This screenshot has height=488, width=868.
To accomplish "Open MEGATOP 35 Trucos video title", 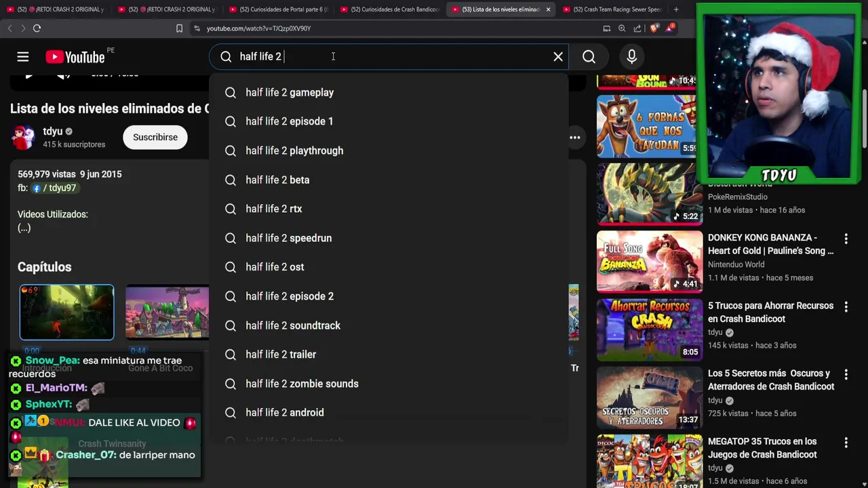I will [x=763, y=447].
